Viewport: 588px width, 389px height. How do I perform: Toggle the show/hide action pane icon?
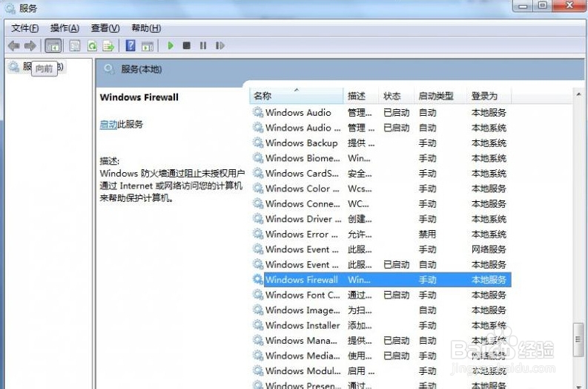tap(148, 46)
